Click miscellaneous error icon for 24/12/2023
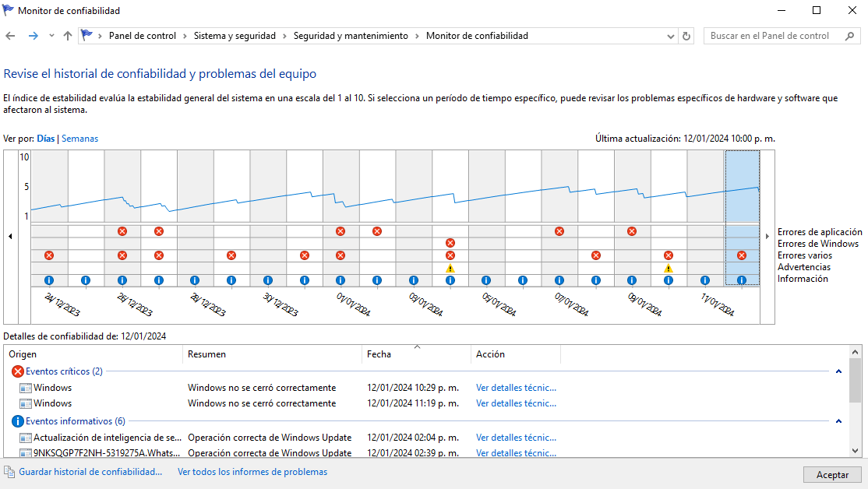868x489 pixels. click(x=49, y=255)
